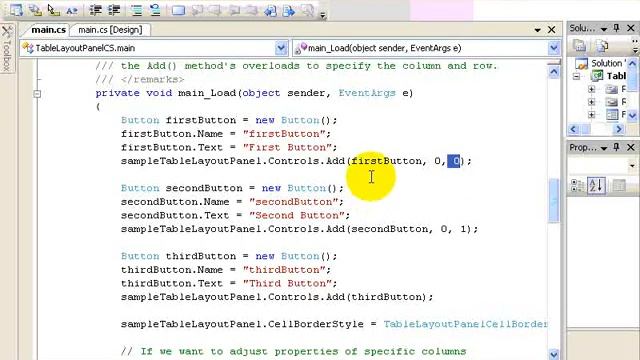Click Solution Explorer tree scroll down arrow
Screen dimensions: 640x360
click(x=632, y=116)
